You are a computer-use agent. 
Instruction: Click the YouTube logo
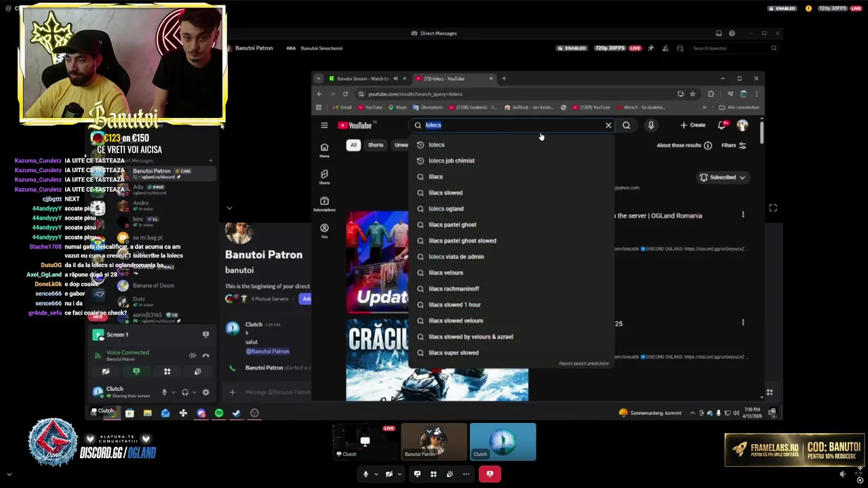(355, 125)
